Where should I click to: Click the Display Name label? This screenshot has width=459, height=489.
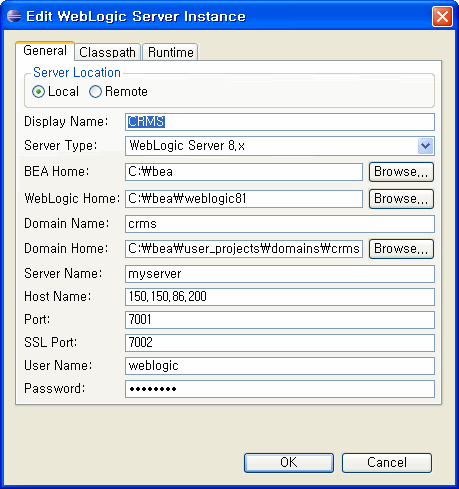[x=66, y=122]
